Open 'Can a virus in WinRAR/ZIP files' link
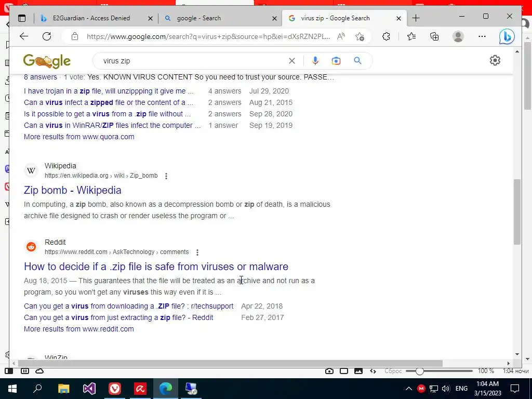This screenshot has height=399, width=532. (112, 125)
